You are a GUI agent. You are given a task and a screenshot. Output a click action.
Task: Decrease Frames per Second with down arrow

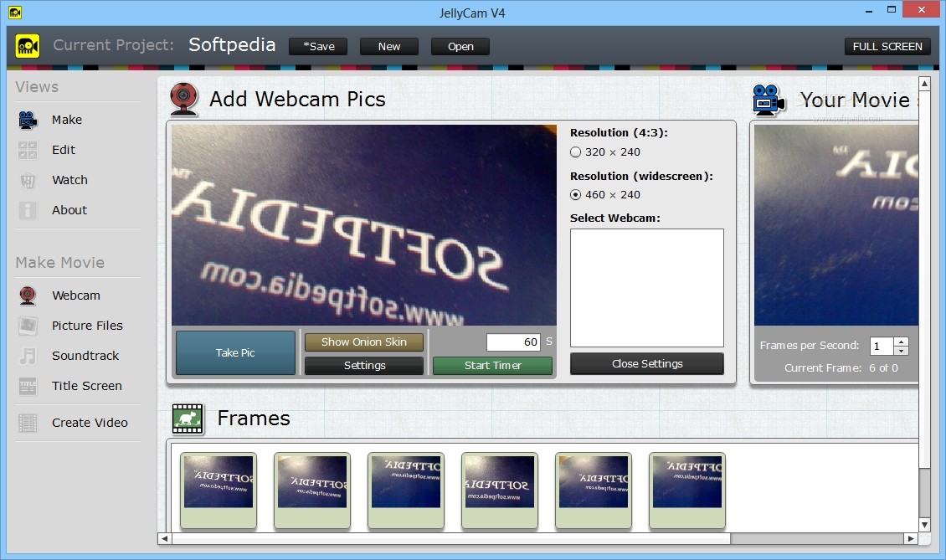902,351
